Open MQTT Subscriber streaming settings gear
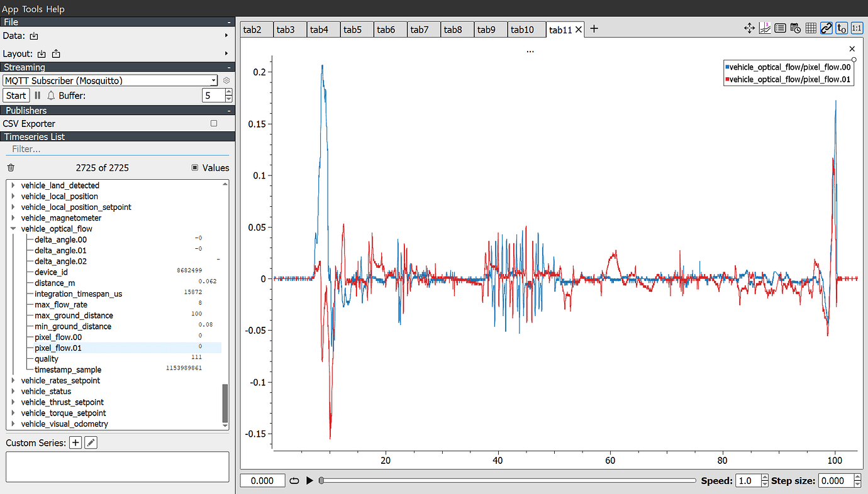 (x=226, y=80)
